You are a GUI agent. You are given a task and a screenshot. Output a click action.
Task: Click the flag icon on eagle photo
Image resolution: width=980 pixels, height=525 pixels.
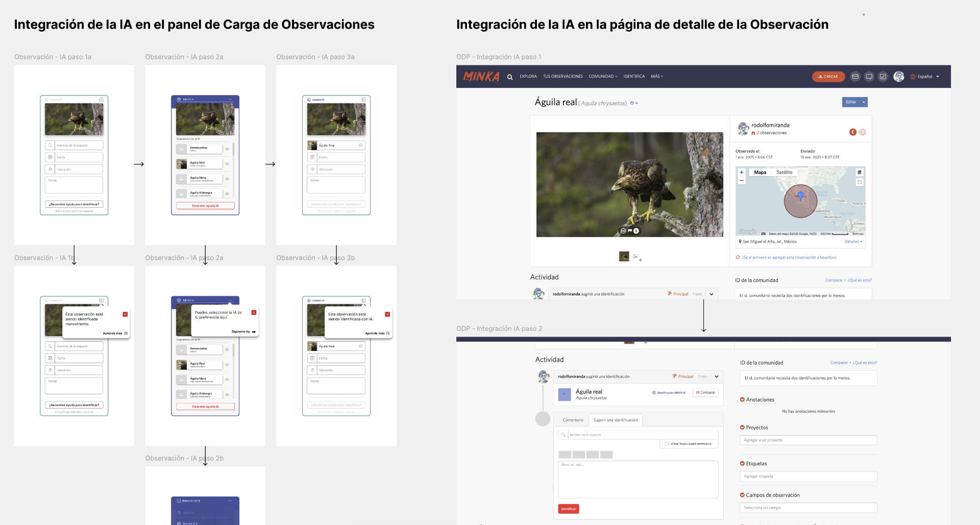point(630,231)
